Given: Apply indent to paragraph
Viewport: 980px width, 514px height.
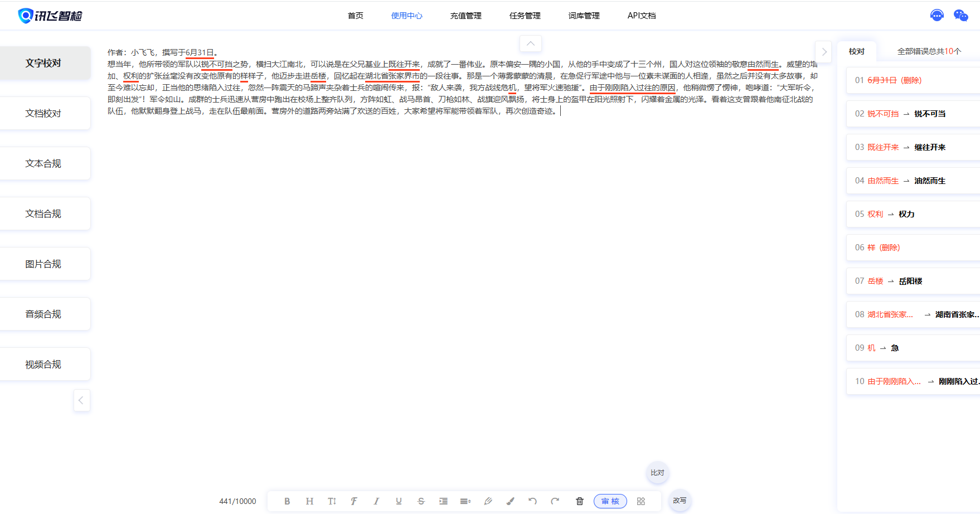Looking at the screenshot, I should tap(443, 501).
